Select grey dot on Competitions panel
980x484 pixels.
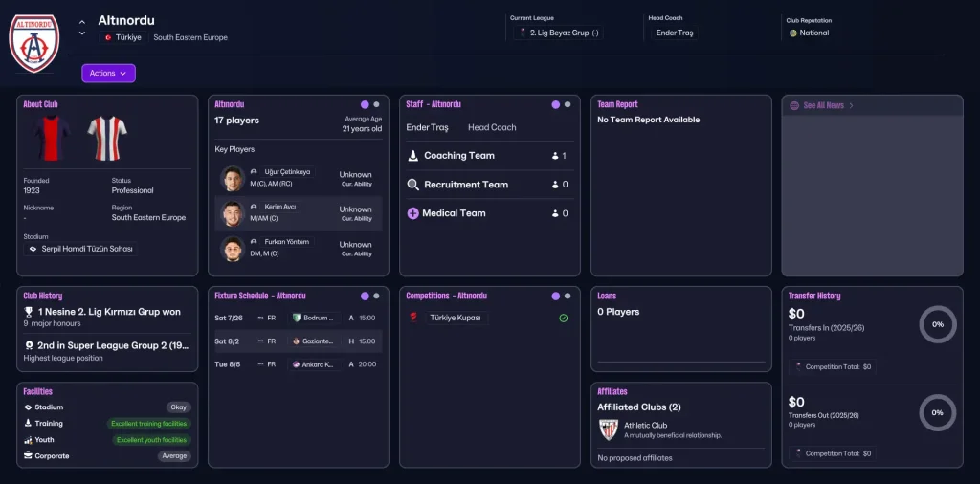coord(568,296)
